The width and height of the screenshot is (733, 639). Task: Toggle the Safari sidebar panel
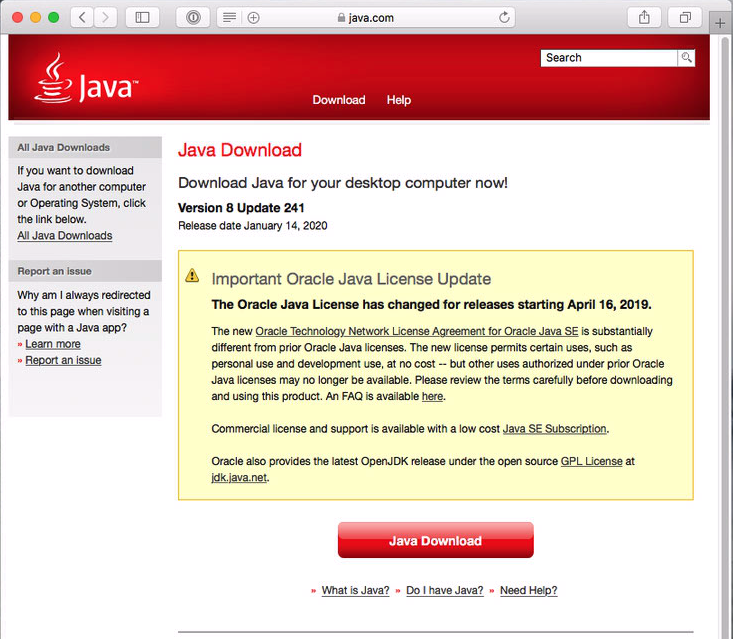pyautogui.click(x=142, y=17)
